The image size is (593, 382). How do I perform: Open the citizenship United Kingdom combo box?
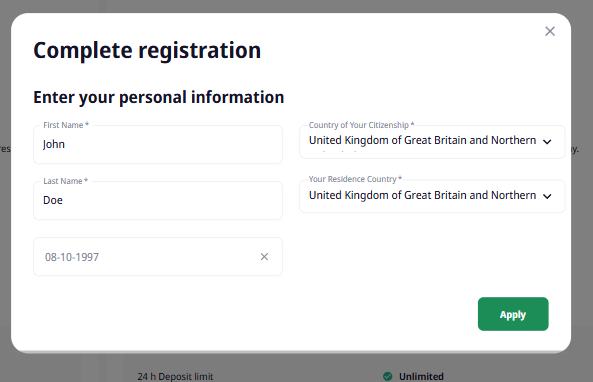coord(432,142)
